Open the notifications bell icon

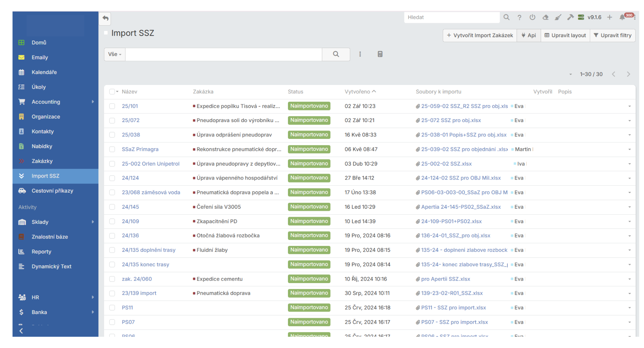tap(622, 17)
